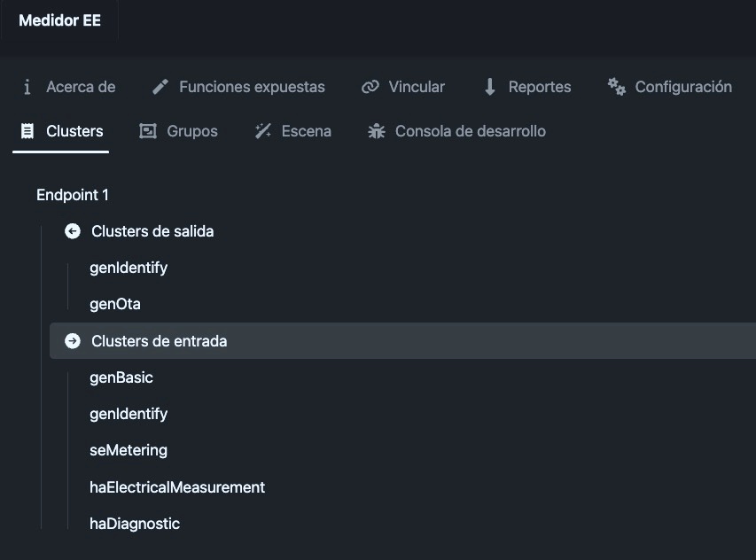The image size is (756, 560).
Task: Open the Medidor EE device header tab
Action: (59, 20)
